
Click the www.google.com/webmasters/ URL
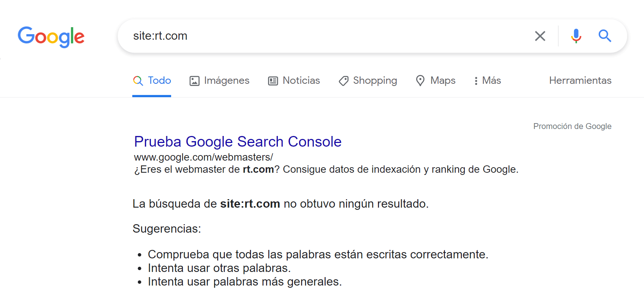(x=203, y=157)
